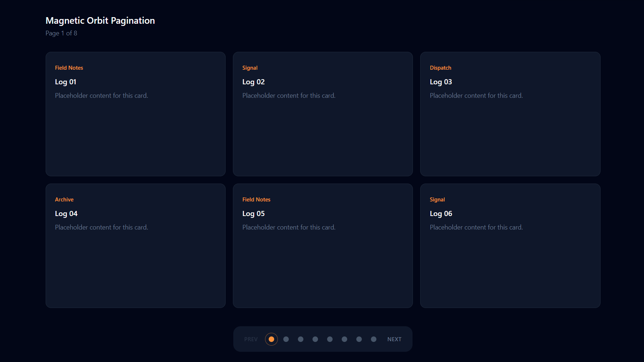Click placeholder text in Log 01 card

(x=101, y=96)
